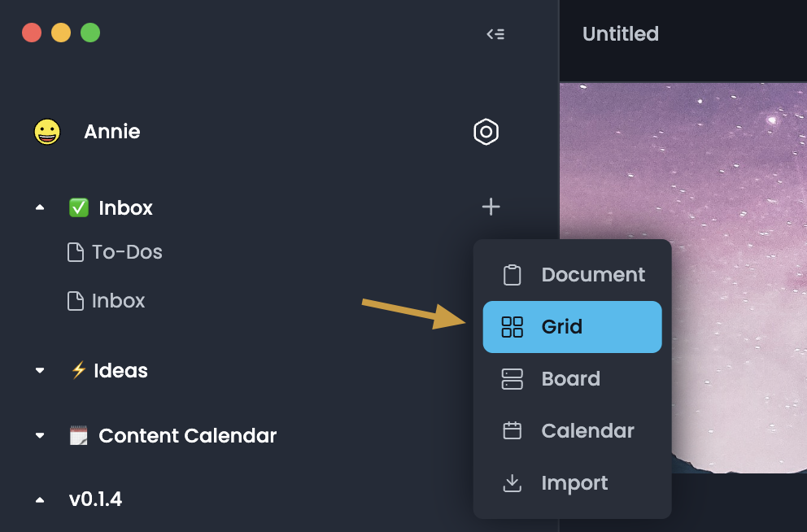Click the Calendar icon in popup menu
This screenshot has height=532, width=807.
513,431
